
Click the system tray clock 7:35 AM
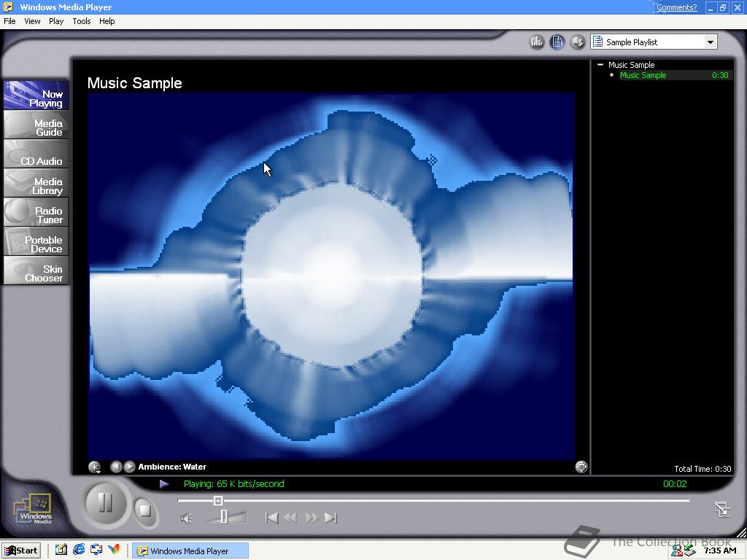pyautogui.click(x=720, y=551)
